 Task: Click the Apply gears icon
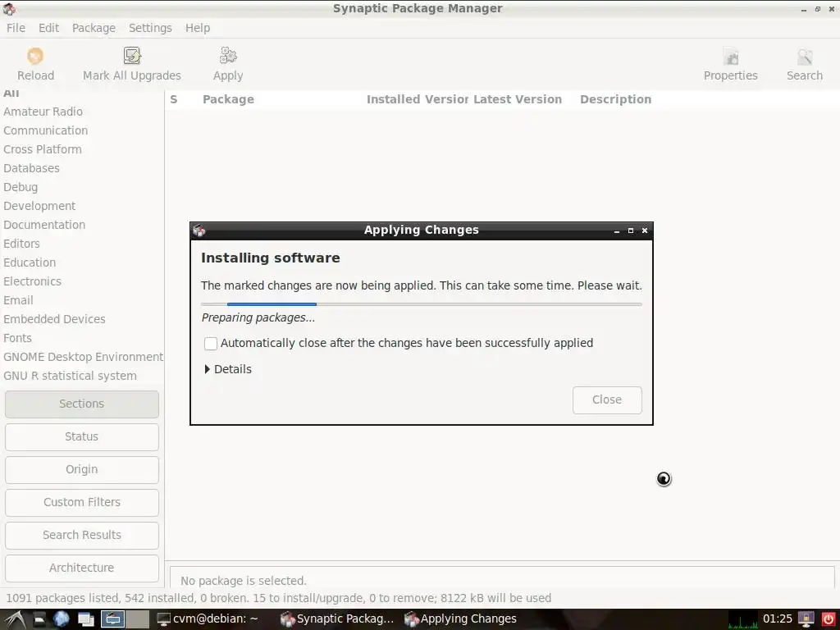(228, 56)
